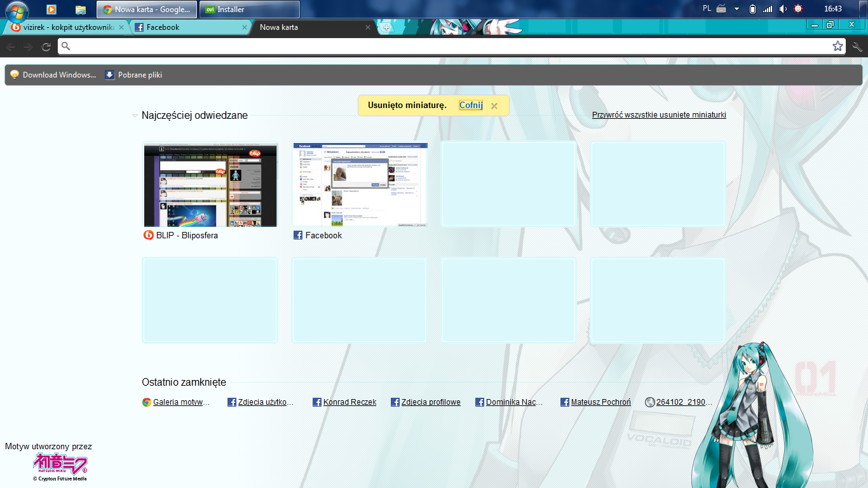Go back with the back arrow
This screenshot has width=868, height=488.
11,46
